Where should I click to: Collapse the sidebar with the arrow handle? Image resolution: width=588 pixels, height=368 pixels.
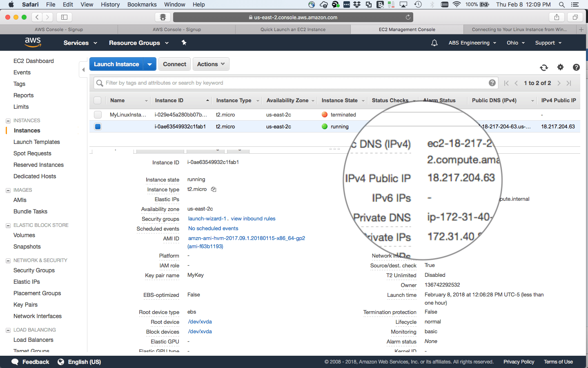point(83,70)
